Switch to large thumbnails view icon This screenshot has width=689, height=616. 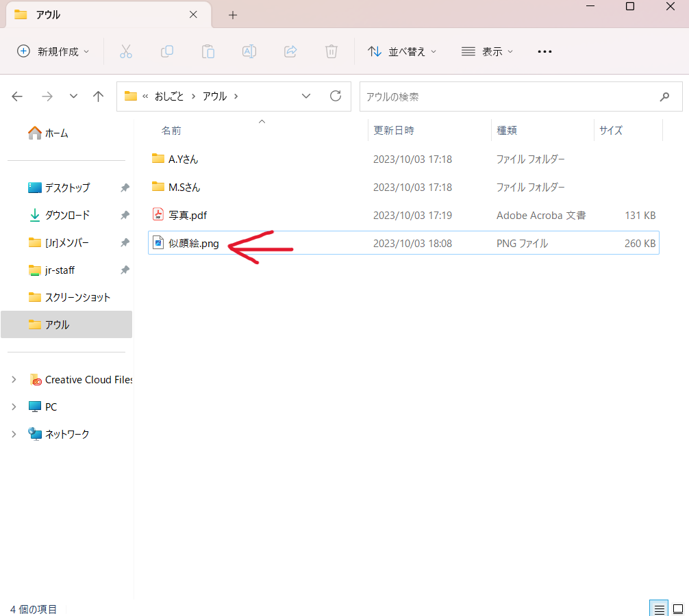click(677, 608)
